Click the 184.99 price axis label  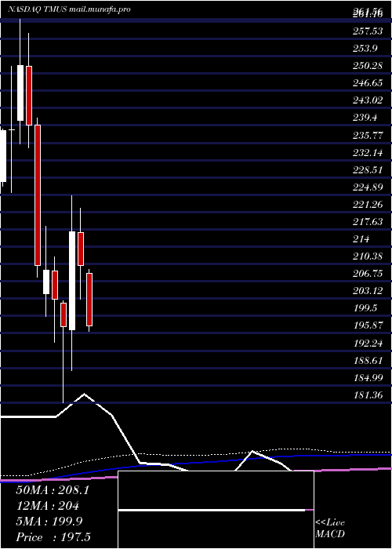(x=368, y=378)
